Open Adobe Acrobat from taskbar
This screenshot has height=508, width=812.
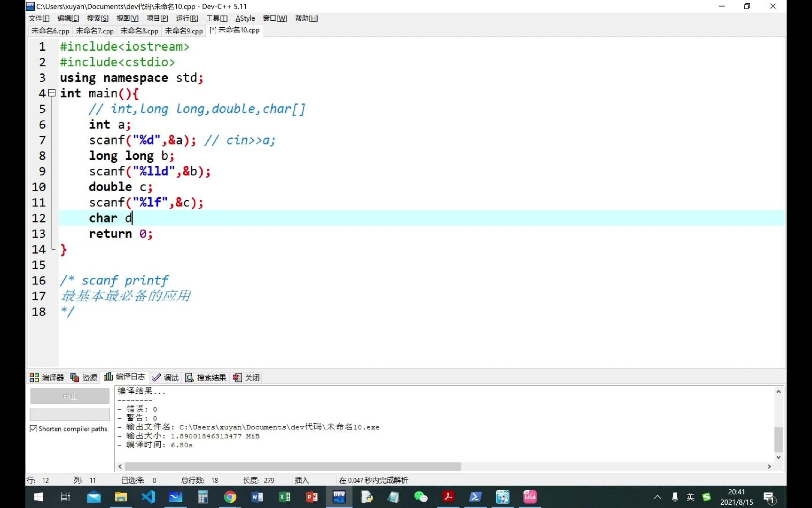(448, 497)
